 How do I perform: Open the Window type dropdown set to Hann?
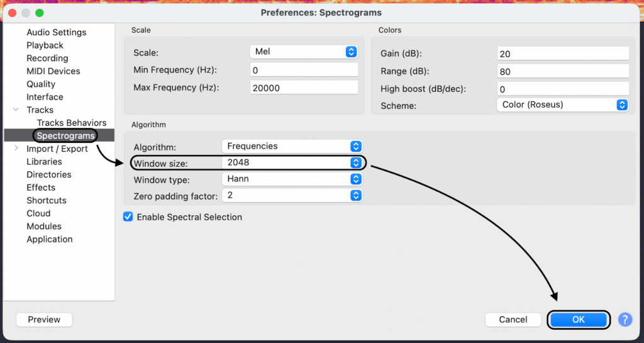[x=292, y=179]
